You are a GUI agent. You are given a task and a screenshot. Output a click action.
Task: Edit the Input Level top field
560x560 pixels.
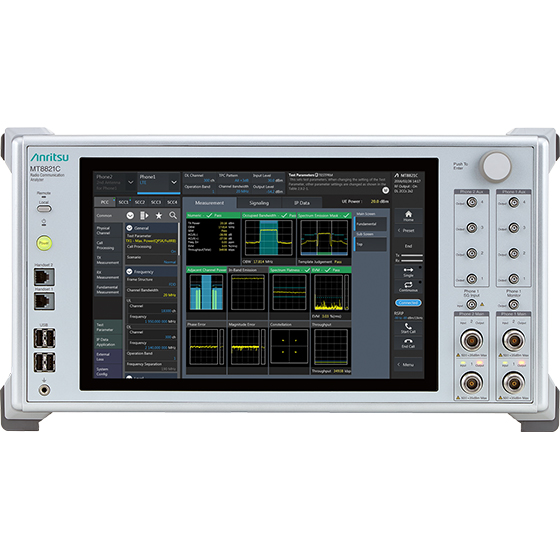click(268, 178)
